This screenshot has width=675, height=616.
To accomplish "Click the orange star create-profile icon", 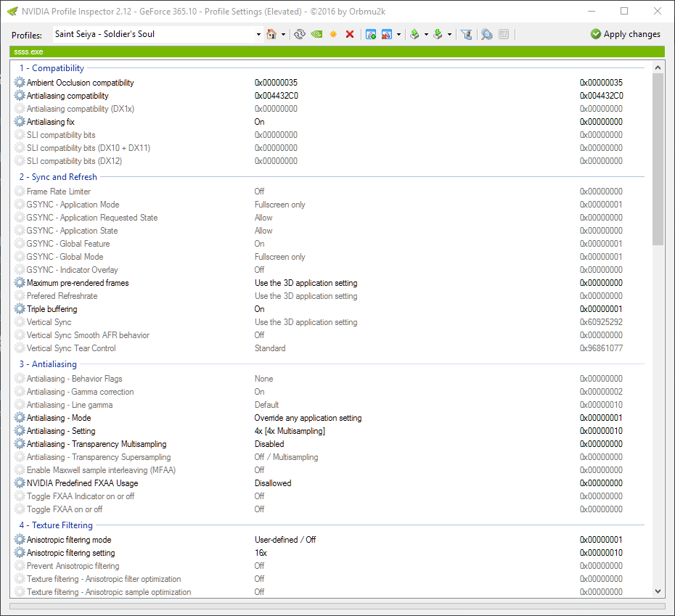I will point(333,34).
